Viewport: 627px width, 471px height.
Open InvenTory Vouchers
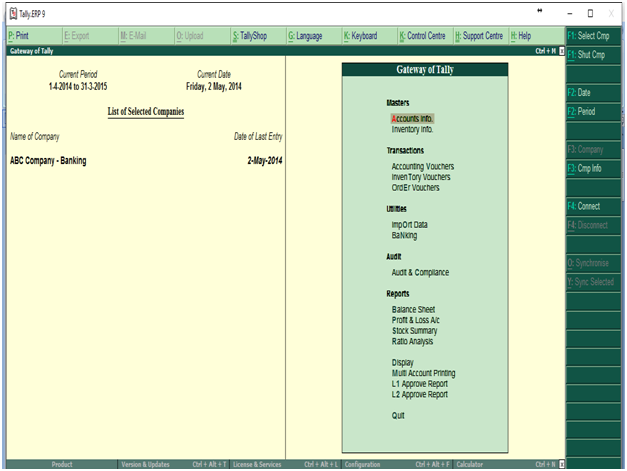coord(421,177)
